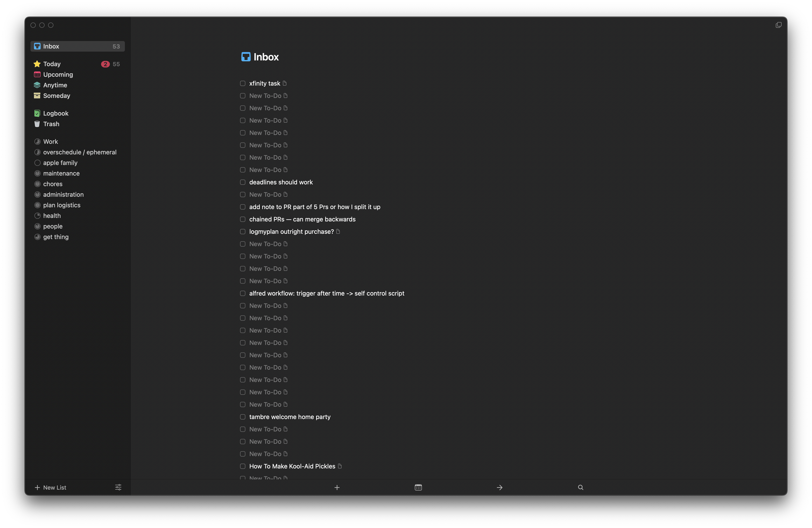Open the calendar scheduling icon in bottom toolbar
Viewport: 812px width, 528px height.
(x=418, y=487)
